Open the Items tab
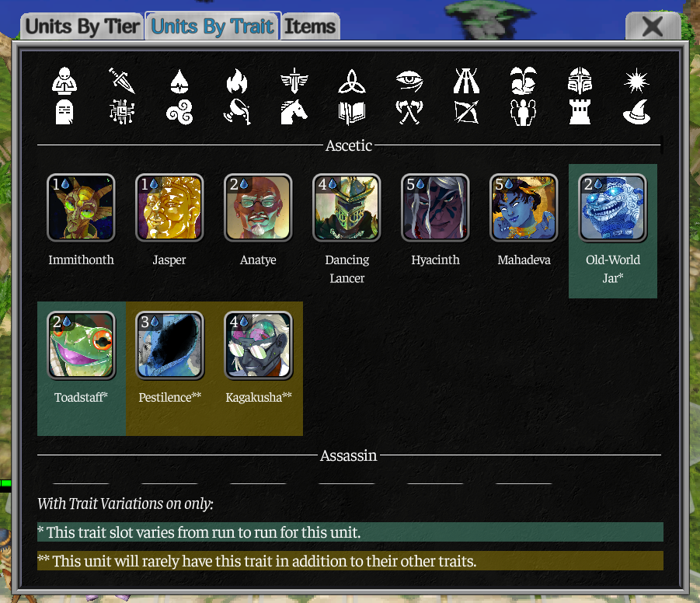Viewport: 700px width, 603px height. 310,26
